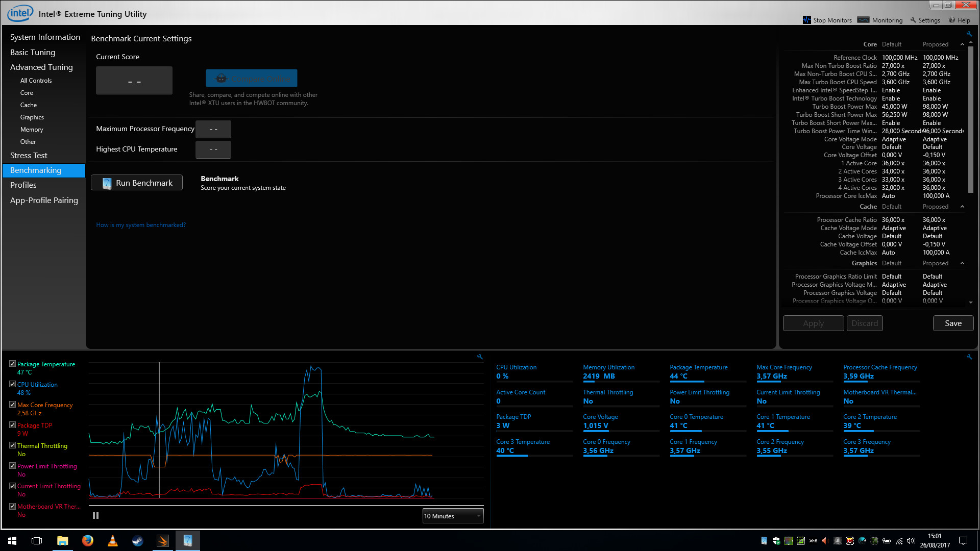The height and width of the screenshot is (551, 980).
Task: Open Task View from the taskbar
Action: tap(37, 541)
